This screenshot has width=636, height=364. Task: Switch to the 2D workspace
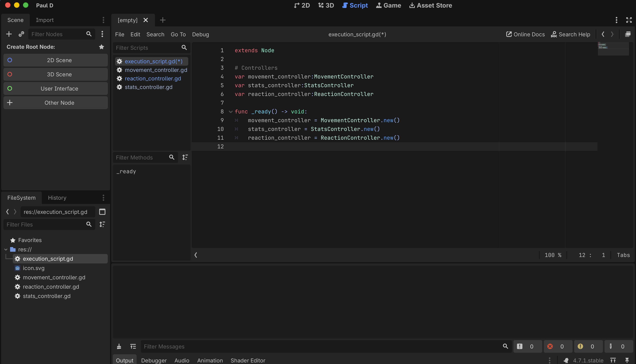tap(302, 5)
